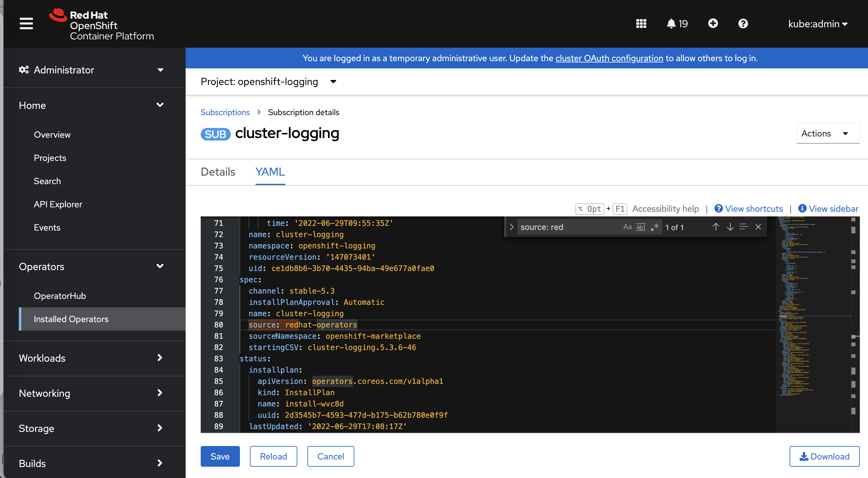
Task: Select Installed Operators in sidebar
Action: [x=71, y=319]
